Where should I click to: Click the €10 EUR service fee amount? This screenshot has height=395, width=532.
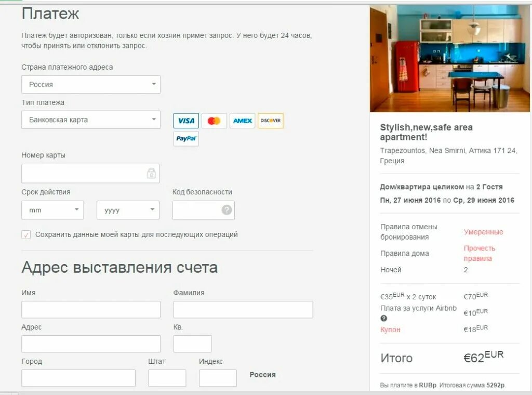(x=476, y=312)
